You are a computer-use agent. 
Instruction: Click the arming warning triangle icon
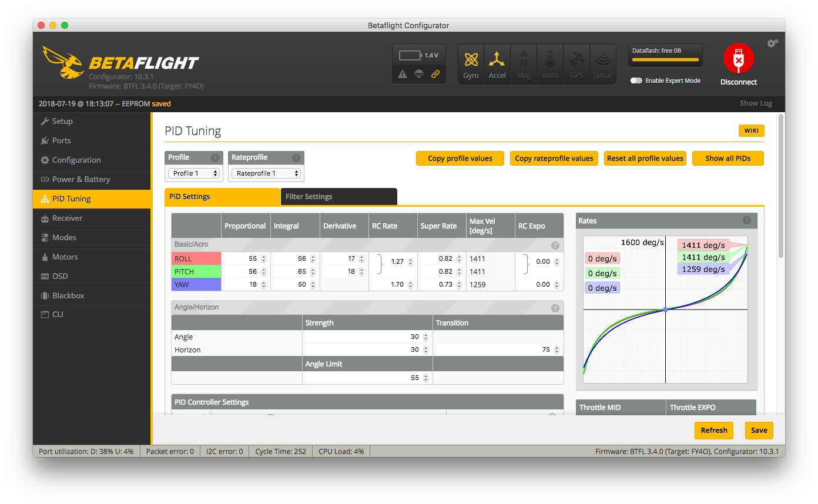tap(403, 74)
